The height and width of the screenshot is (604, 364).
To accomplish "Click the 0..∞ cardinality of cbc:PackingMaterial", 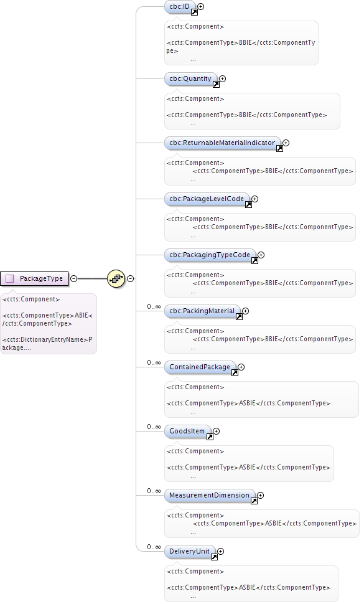I will [154, 306].
